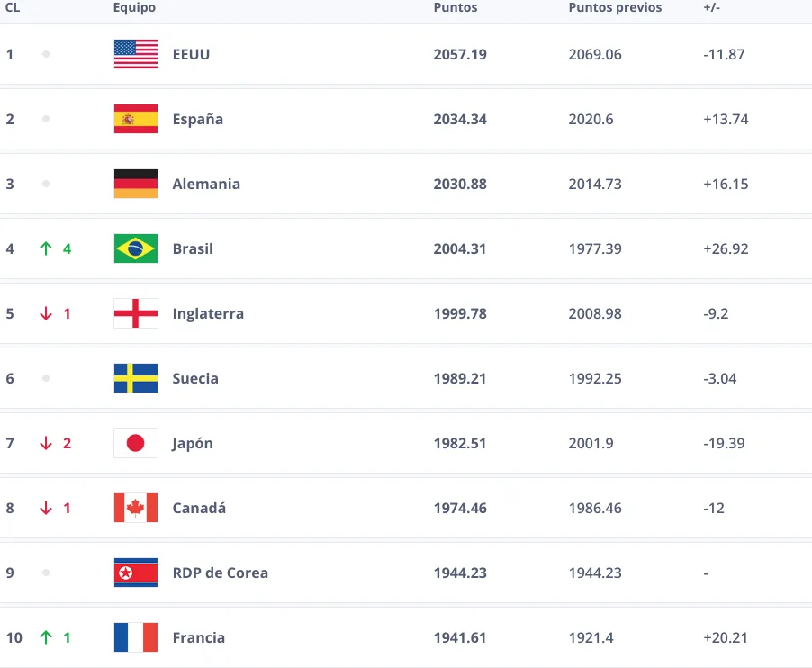The image size is (812, 668).
Task: Click Japón's red down arrow indicator
Action: [x=46, y=443]
